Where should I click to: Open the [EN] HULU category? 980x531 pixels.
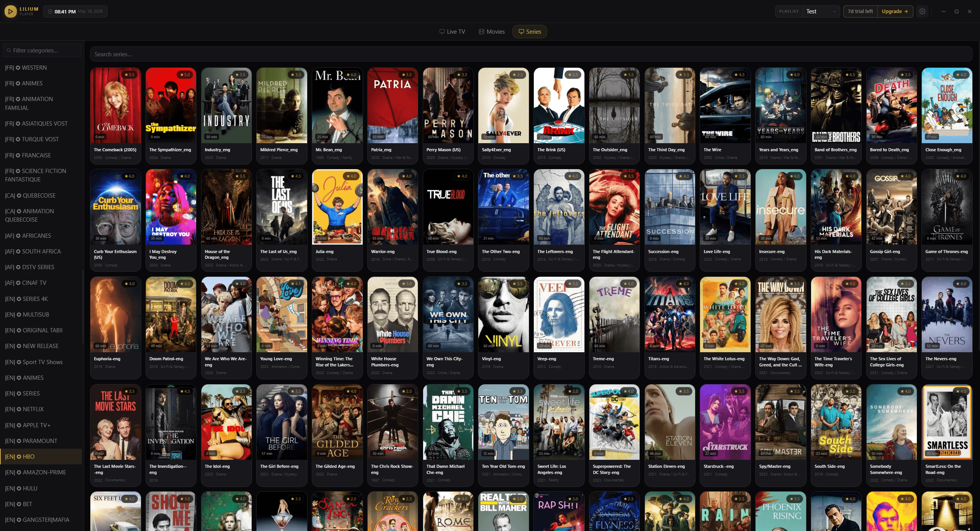tap(41, 488)
